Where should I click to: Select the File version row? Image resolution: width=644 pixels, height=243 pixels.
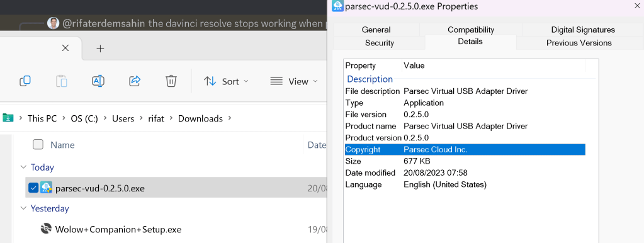point(465,115)
